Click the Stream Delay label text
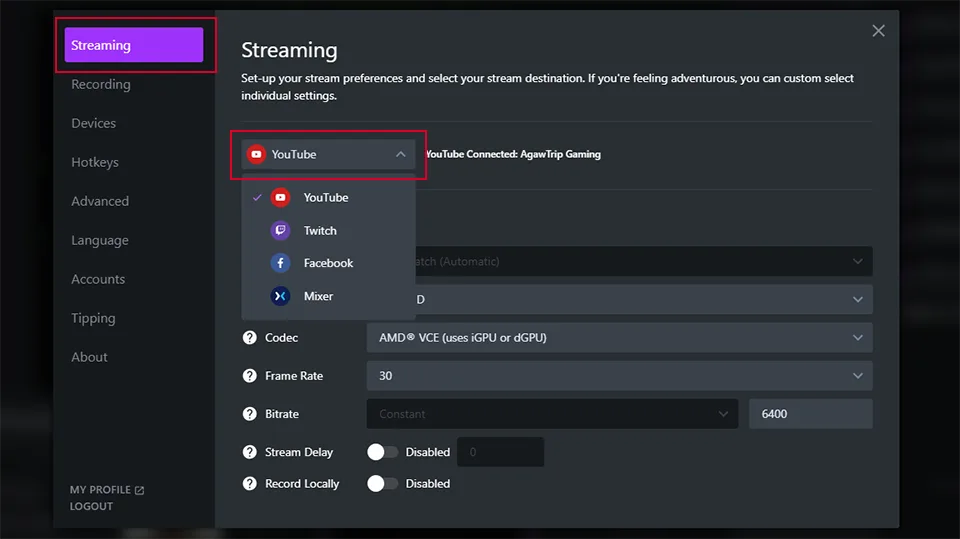 299,452
